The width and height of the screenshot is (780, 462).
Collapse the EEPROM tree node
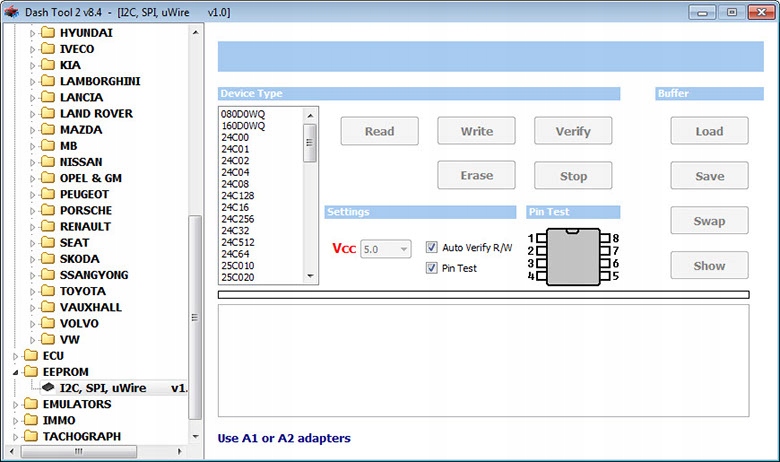tap(15, 372)
